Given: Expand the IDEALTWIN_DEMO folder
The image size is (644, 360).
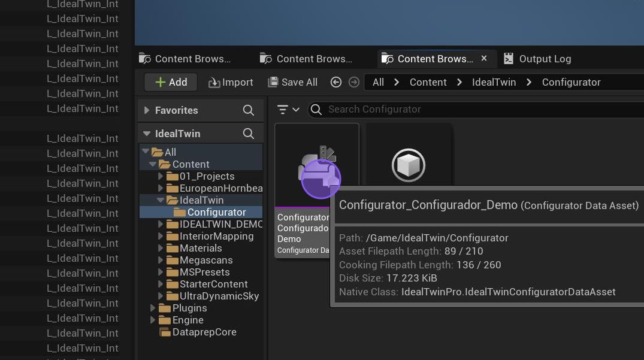Looking at the screenshot, I should (161, 224).
